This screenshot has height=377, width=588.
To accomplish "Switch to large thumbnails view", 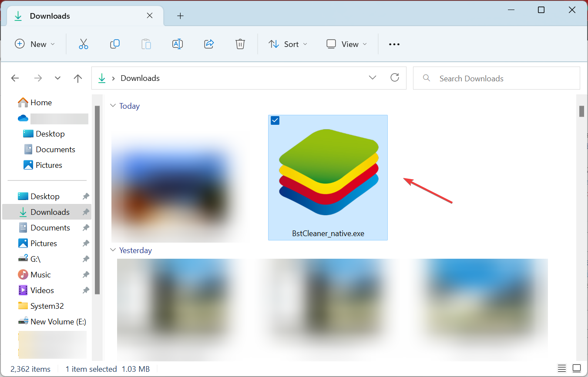I will coord(577,368).
